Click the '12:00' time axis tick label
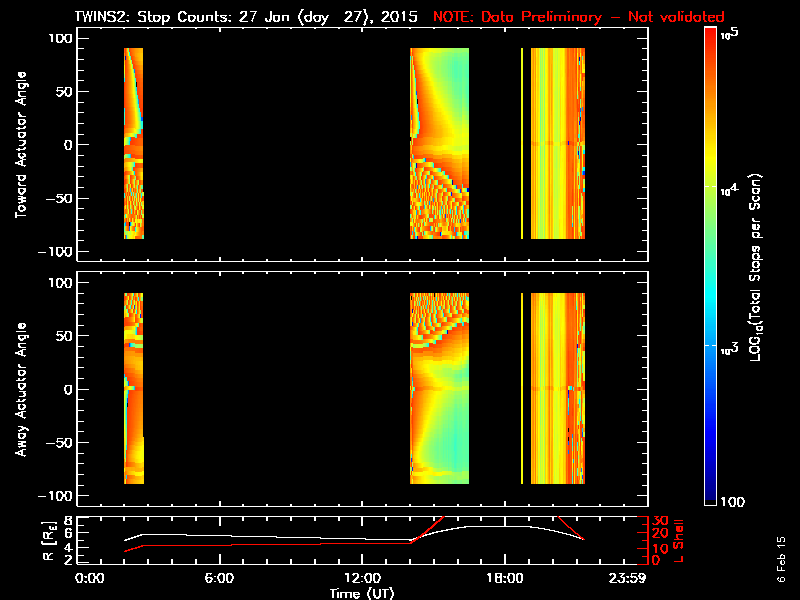The width and height of the screenshot is (800, 600). click(x=361, y=580)
